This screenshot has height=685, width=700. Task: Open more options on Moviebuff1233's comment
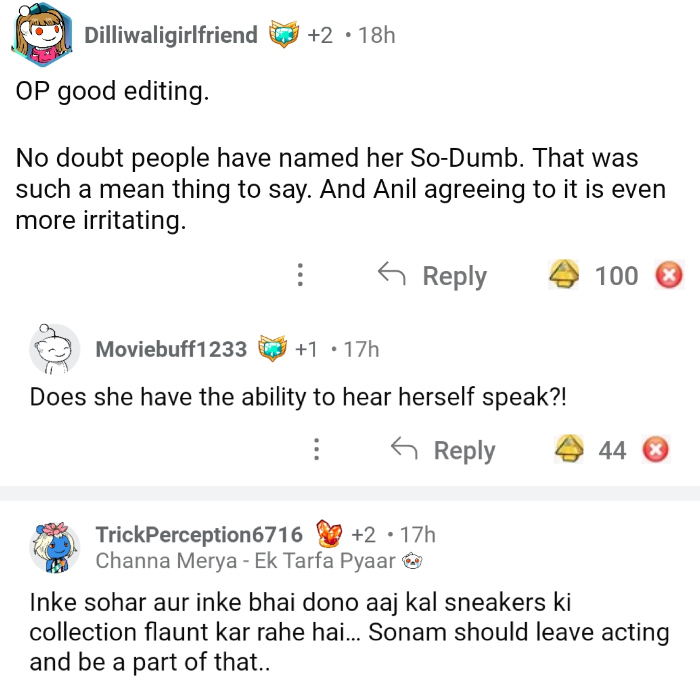click(x=316, y=450)
